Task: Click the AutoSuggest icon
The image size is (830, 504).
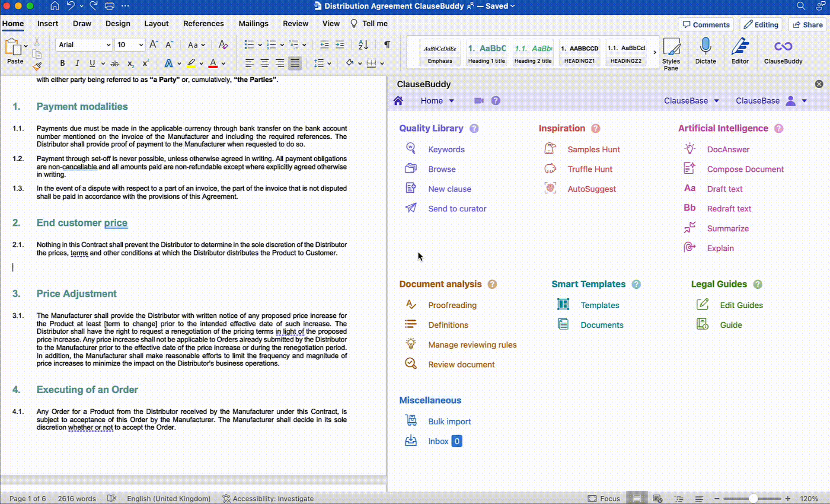Action: pyautogui.click(x=550, y=188)
